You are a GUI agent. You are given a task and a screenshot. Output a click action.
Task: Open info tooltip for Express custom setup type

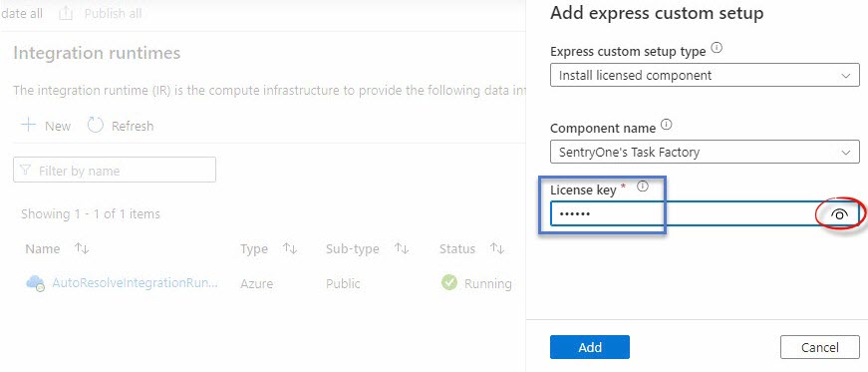pos(717,48)
